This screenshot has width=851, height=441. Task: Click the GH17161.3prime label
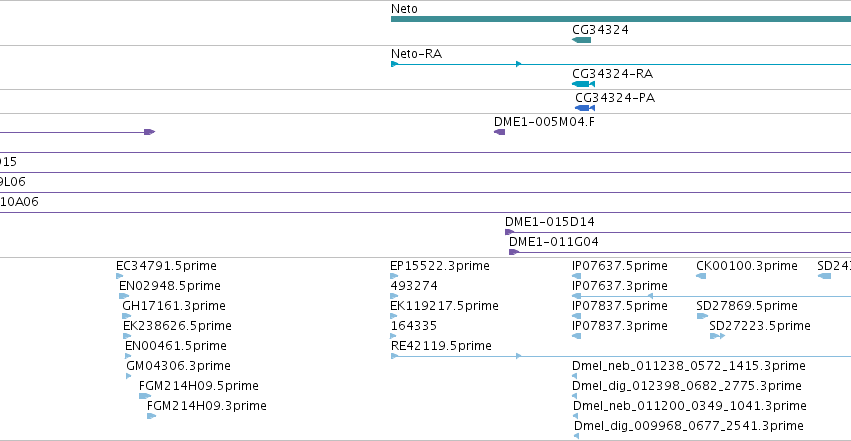174,306
